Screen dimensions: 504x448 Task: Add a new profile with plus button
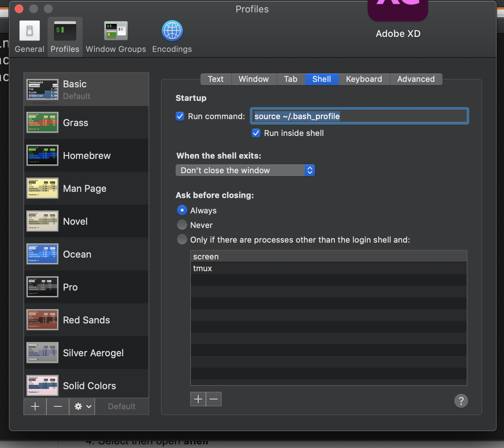[35, 406]
